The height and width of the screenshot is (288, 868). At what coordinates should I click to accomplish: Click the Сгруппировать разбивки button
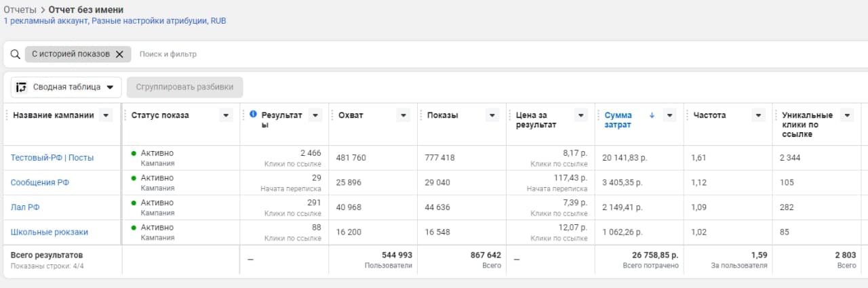pos(184,87)
